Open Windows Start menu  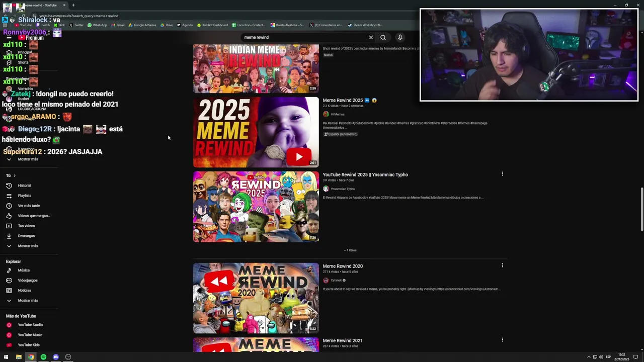[x=6, y=357]
